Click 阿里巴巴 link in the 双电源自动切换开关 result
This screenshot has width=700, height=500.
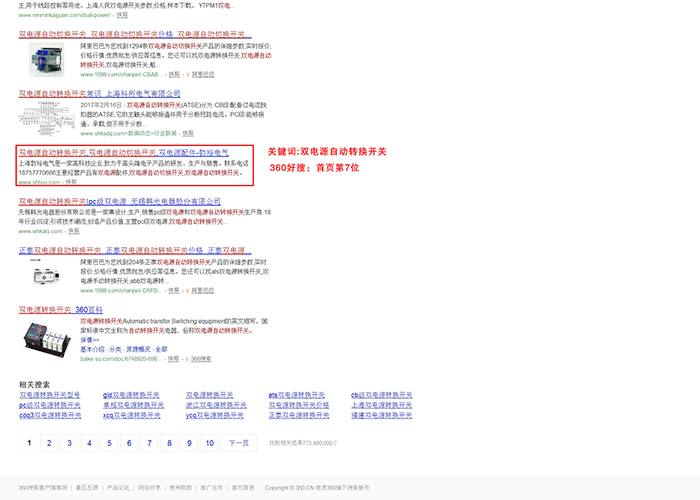pos(203,75)
